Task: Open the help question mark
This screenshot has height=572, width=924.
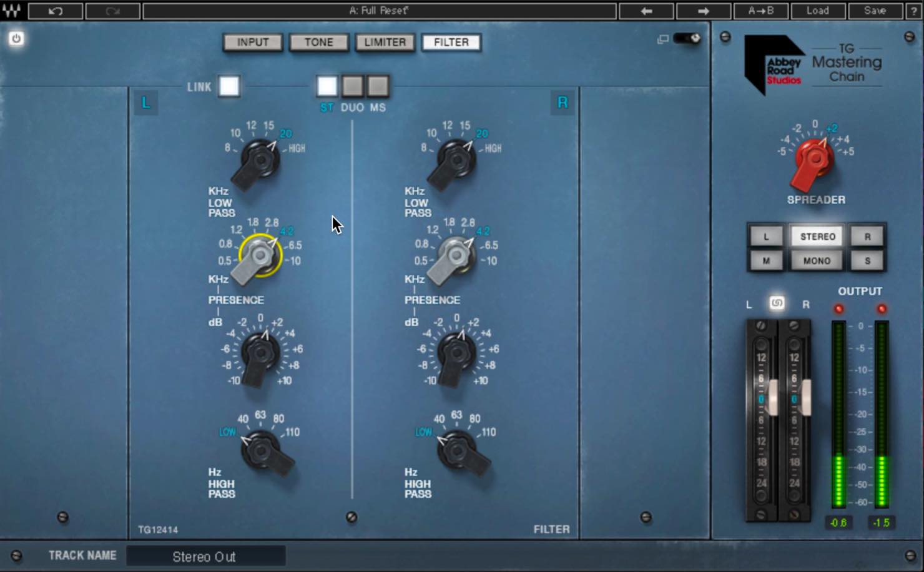Action: [913, 11]
